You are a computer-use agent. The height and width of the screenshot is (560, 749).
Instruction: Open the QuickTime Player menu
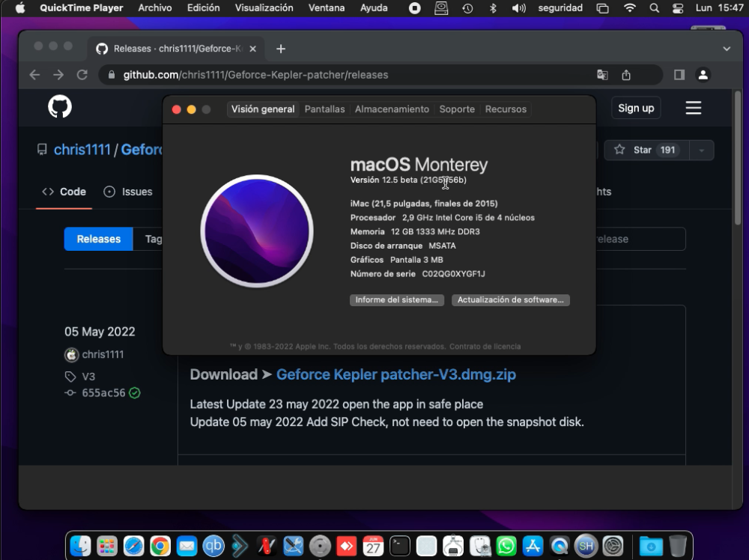(81, 8)
